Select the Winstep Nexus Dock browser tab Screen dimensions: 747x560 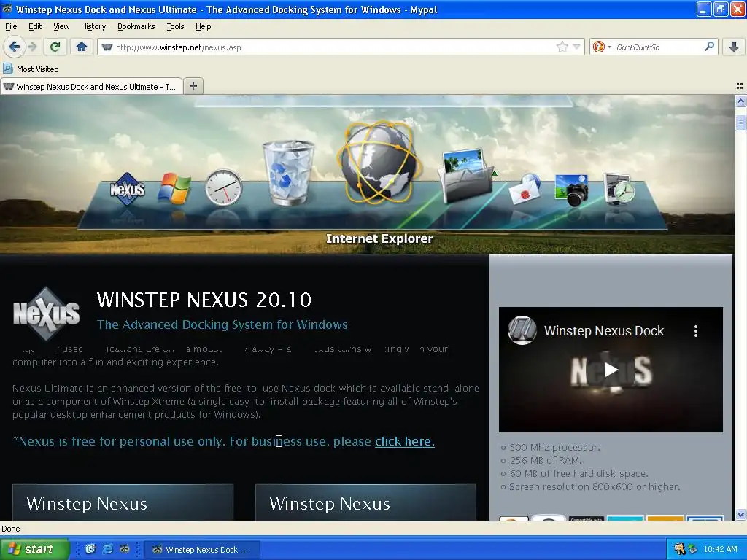(91, 87)
